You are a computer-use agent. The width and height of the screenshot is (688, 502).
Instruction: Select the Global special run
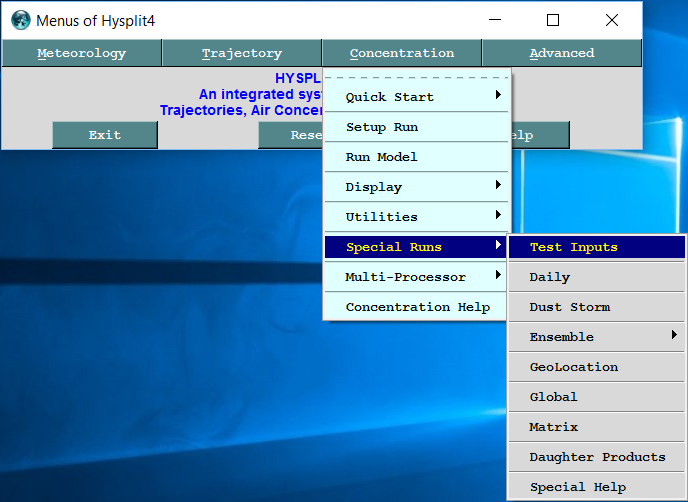click(597, 397)
